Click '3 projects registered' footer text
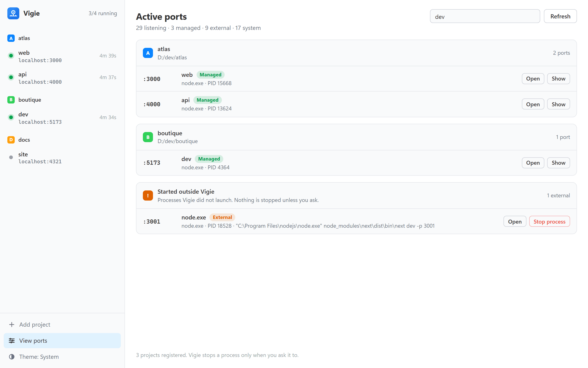Viewport: 588px width, 368px height. pyautogui.click(x=217, y=355)
